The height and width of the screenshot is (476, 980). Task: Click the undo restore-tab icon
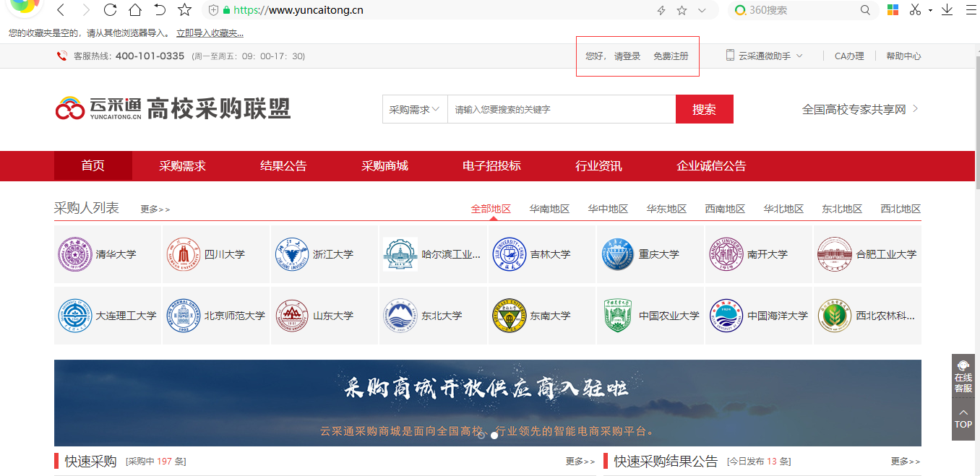pyautogui.click(x=160, y=10)
